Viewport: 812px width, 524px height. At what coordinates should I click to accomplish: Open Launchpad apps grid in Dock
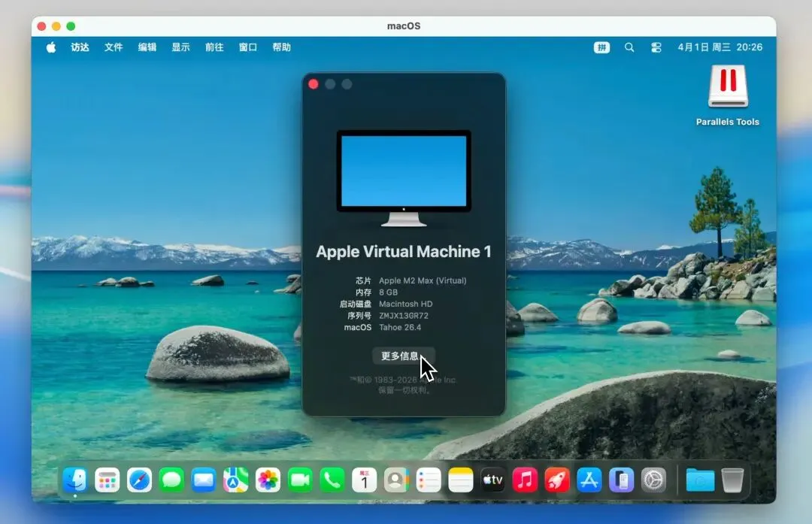tap(108, 480)
